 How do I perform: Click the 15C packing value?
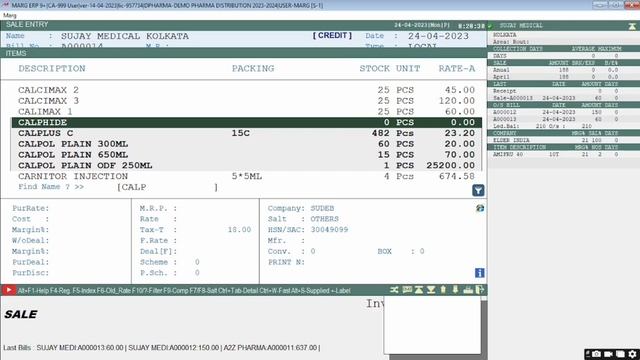(240, 133)
